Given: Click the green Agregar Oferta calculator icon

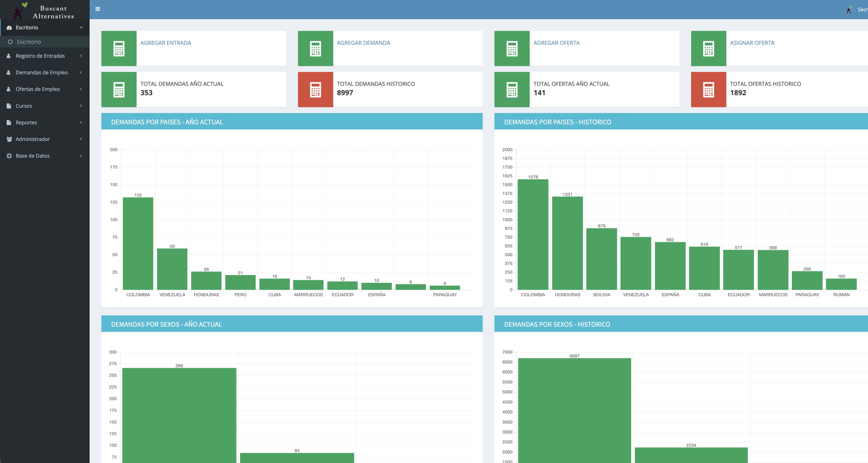Looking at the screenshot, I should tap(512, 48).
